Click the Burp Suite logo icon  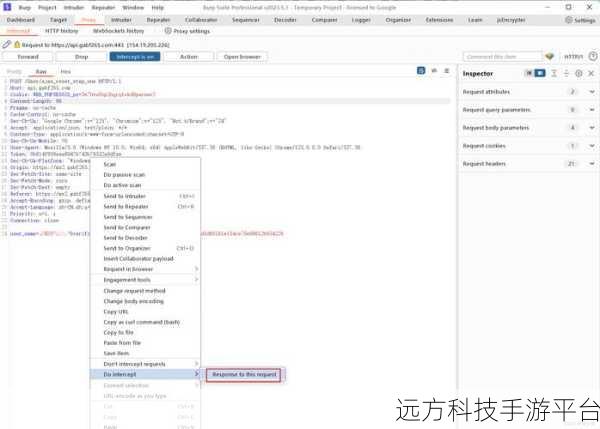pos(7,7)
